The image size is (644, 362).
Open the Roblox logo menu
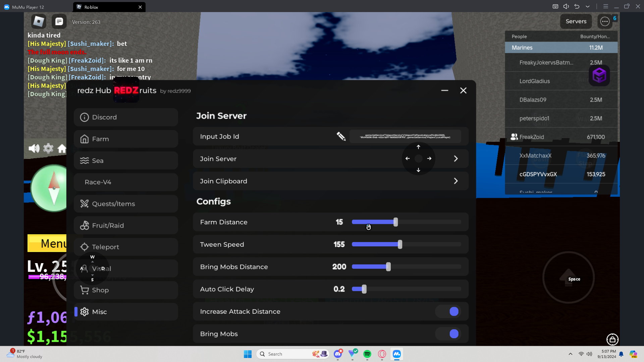point(39,21)
